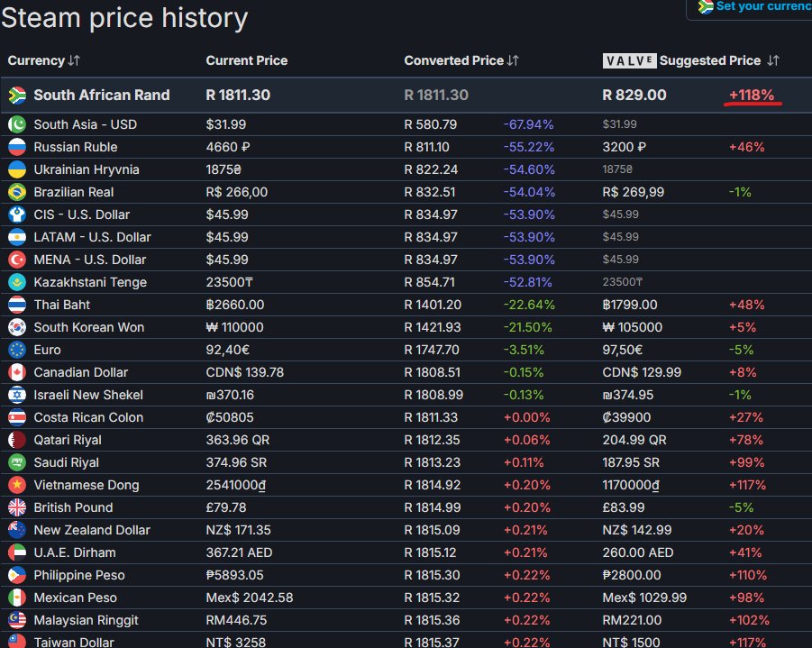Click the South African flag icon
This screenshot has width=812, height=648.
click(17, 96)
